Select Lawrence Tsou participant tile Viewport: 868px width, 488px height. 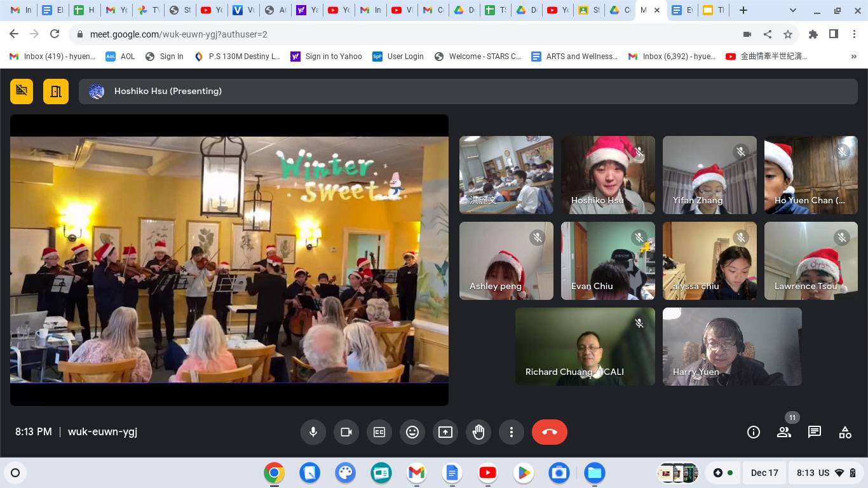tap(811, 261)
